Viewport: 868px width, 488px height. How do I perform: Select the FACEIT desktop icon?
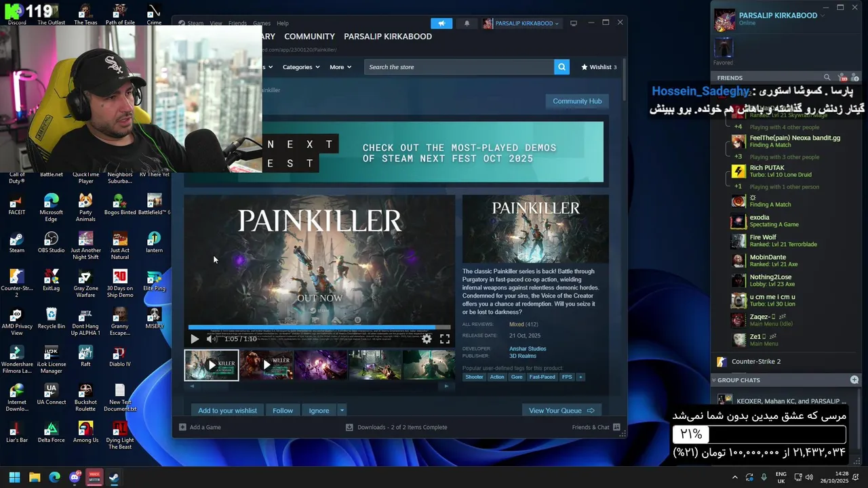[x=17, y=204]
